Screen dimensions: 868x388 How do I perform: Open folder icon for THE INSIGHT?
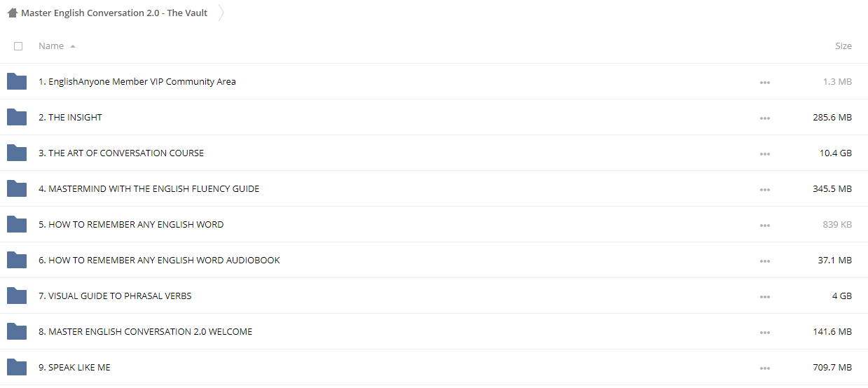(17, 117)
